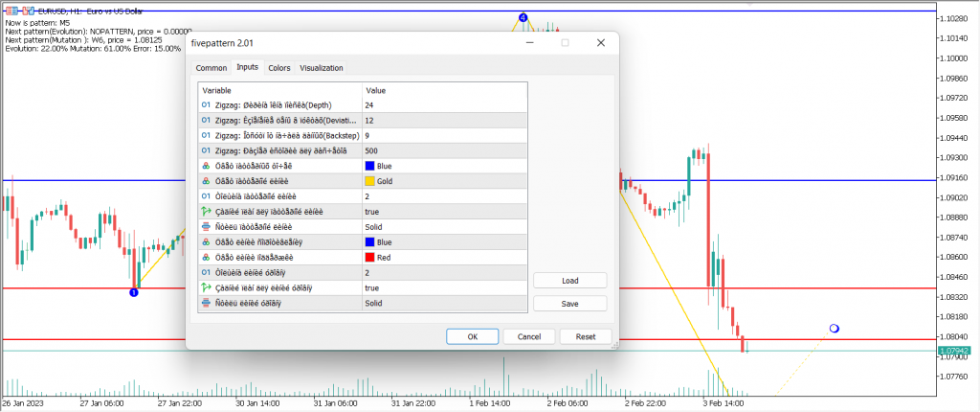
Task: Toggle the lower true value below Red
Action: point(372,287)
